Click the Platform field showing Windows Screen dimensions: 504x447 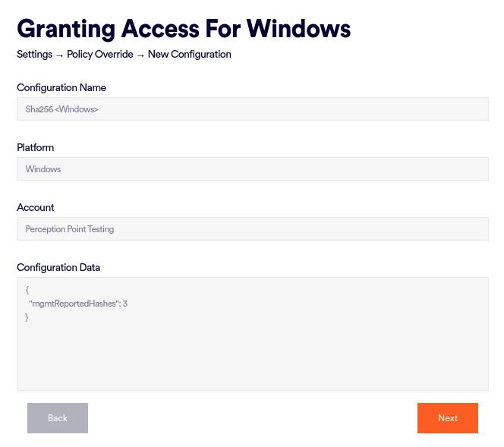(252, 169)
